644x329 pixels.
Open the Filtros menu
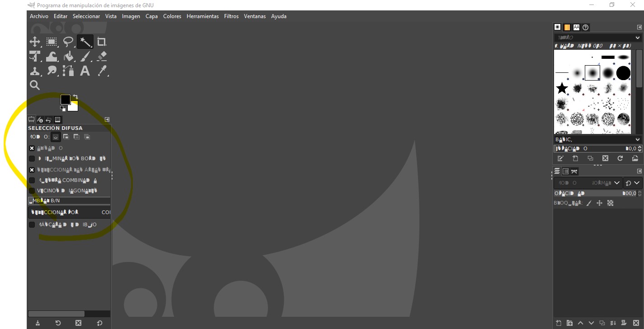[x=231, y=16]
